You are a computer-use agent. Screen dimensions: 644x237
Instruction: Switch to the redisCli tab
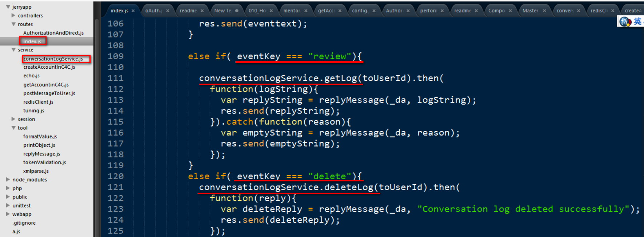point(599,11)
